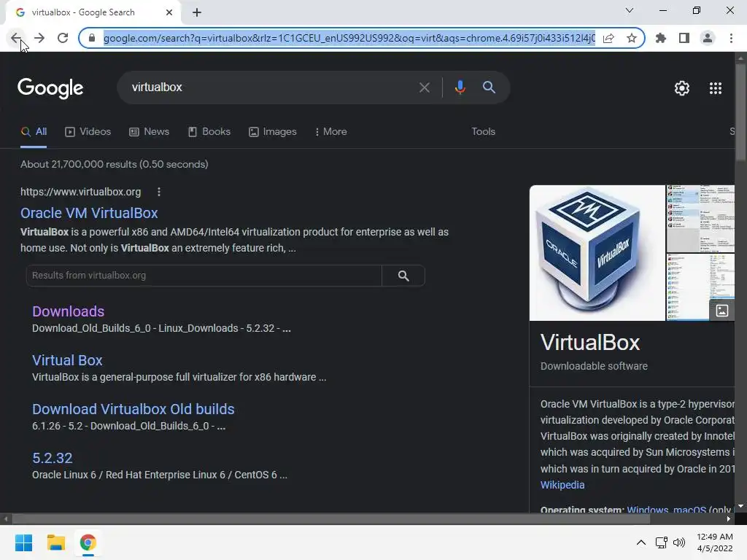The image size is (747, 560).
Task: Click the scroll left arrow
Action: coord(6,518)
